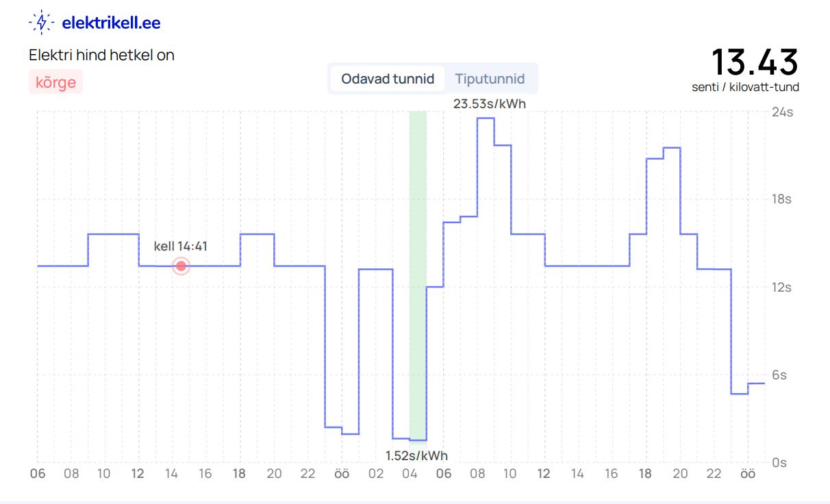Click the Elektri hind hetkel on heading

101,55
